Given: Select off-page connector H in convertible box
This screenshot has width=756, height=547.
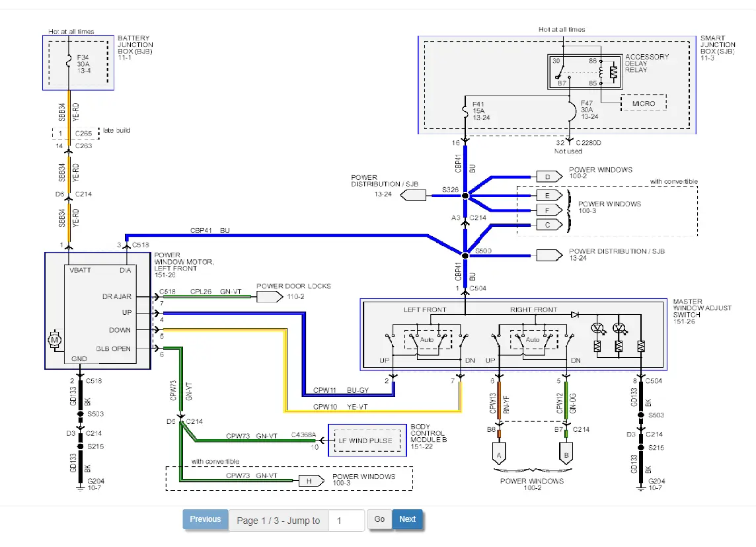Looking at the screenshot, I should click(x=311, y=481).
